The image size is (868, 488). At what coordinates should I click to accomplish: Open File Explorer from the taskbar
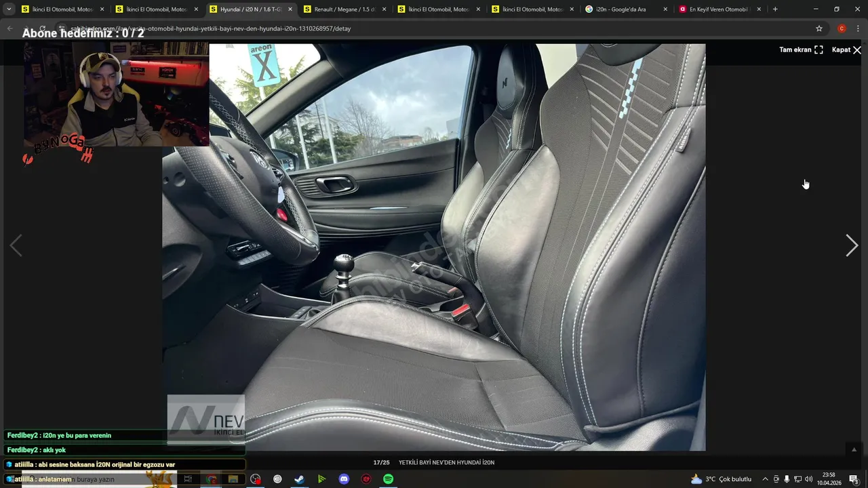(x=233, y=479)
